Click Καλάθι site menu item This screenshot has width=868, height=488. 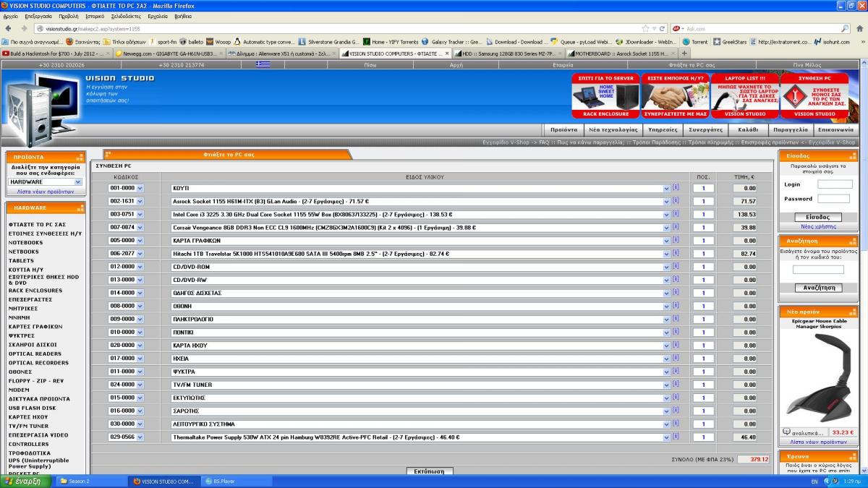coord(748,129)
